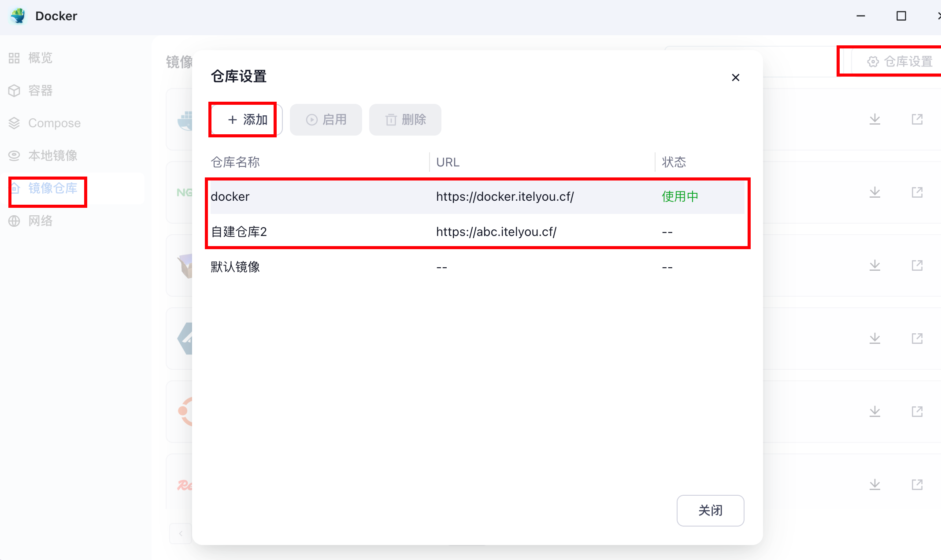Open 概览 in the sidebar
941x560 pixels.
click(73, 58)
